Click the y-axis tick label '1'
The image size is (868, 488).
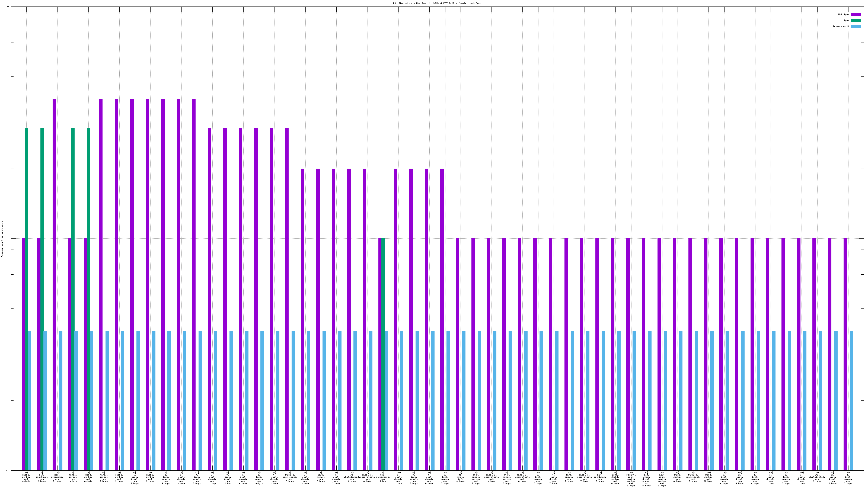9,239
